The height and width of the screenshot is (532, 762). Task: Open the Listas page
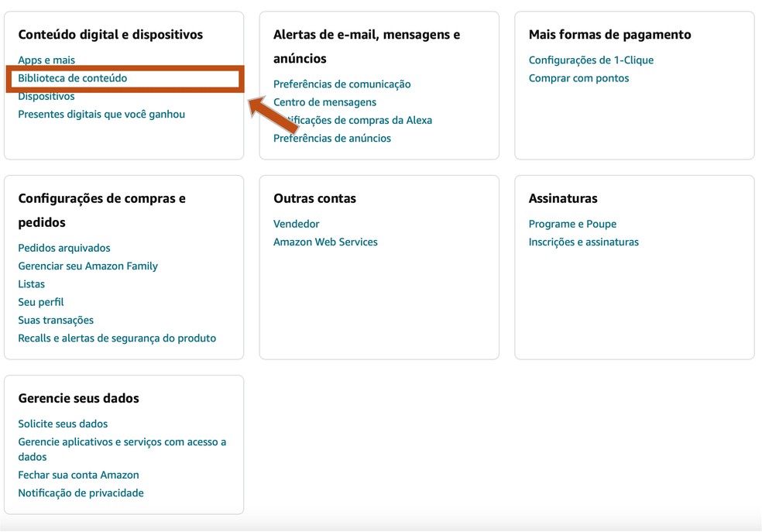pyautogui.click(x=31, y=283)
